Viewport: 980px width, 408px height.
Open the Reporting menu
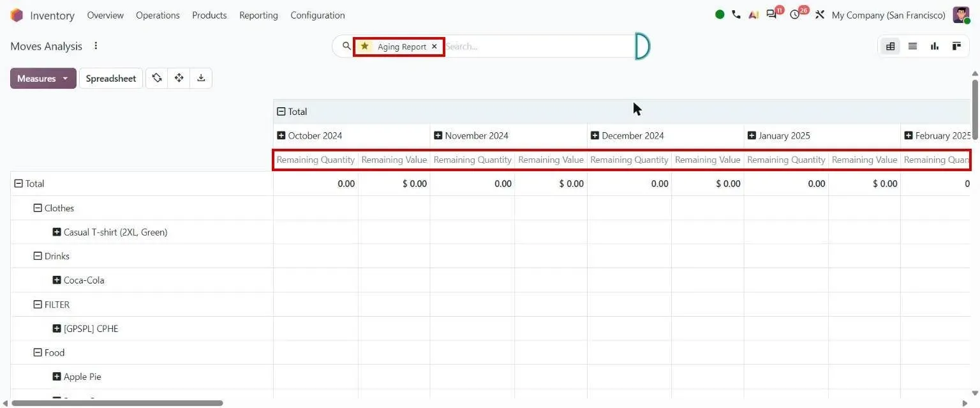pos(258,15)
